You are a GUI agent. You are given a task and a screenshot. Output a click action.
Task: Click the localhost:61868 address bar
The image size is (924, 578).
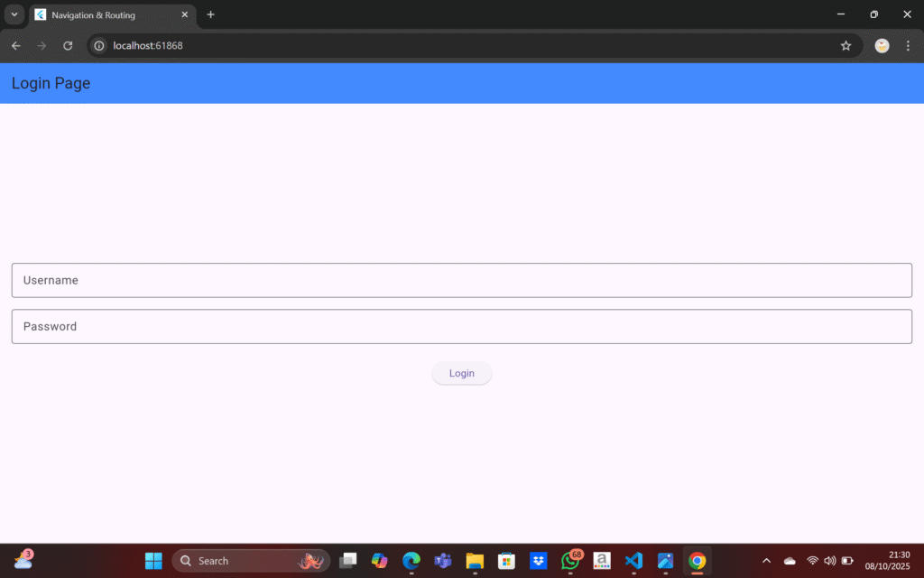click(451, 46)
